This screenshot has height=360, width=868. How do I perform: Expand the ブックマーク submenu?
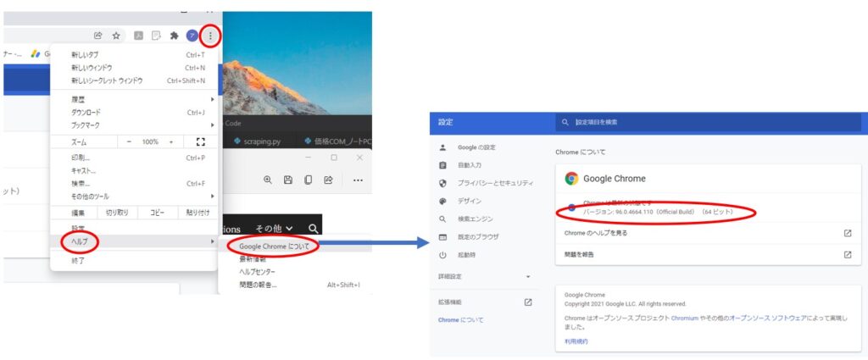133,125
